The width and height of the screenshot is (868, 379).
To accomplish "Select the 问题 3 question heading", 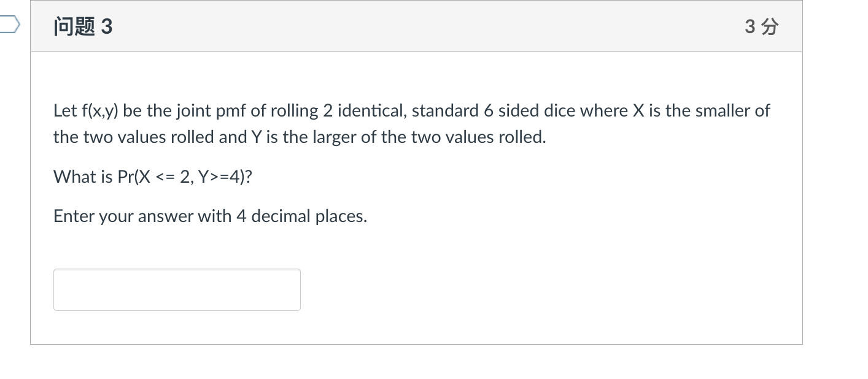I will [x=83, y=27].
